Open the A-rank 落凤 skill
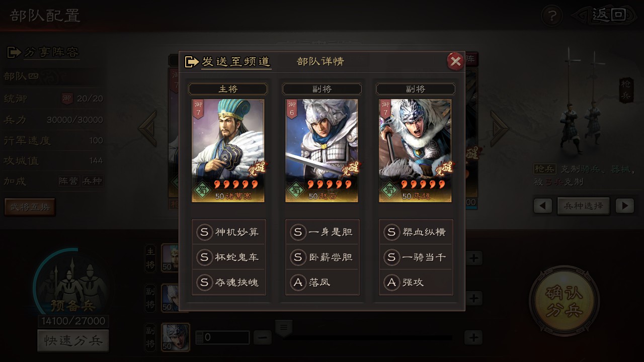This screenshot has height=362, width=644. point(323,282)
